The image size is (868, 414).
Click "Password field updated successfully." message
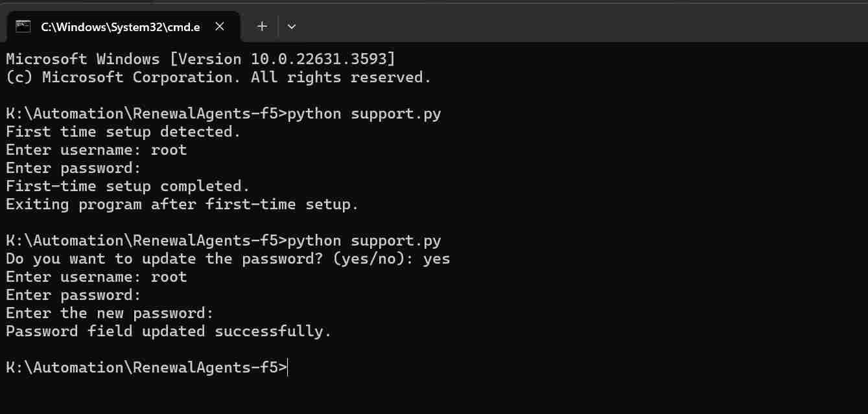[x=169, y=331]
